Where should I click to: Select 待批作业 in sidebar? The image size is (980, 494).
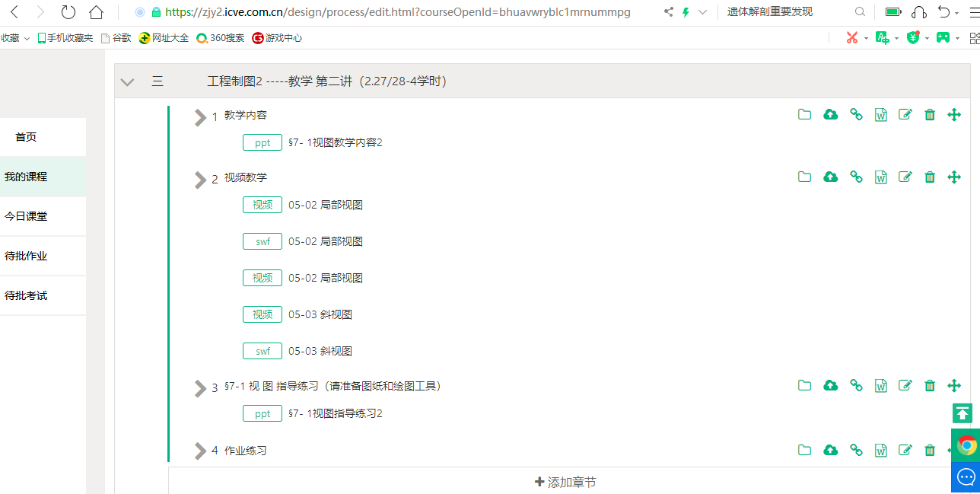click(26, 256)
